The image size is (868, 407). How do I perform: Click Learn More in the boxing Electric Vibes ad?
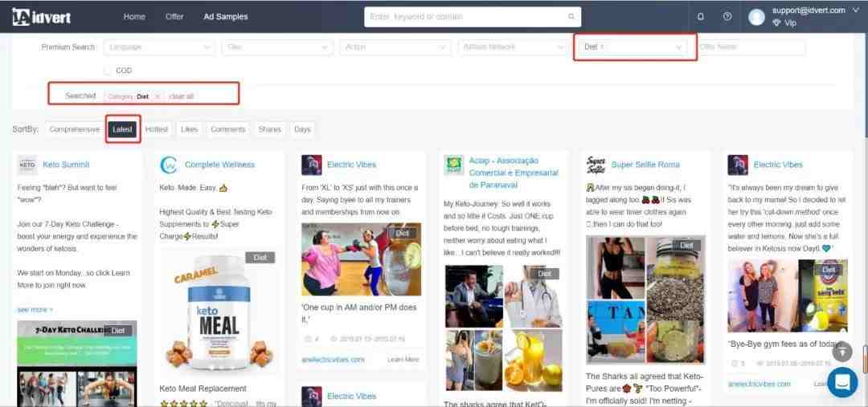(x=403, y=360)
